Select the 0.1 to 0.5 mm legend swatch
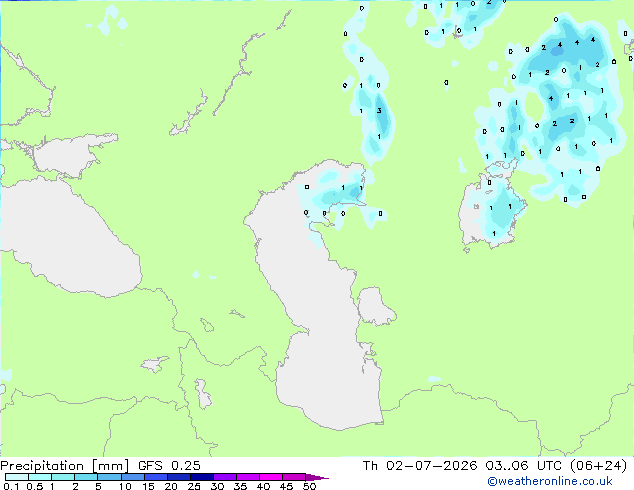 click(x=17, y=477)
